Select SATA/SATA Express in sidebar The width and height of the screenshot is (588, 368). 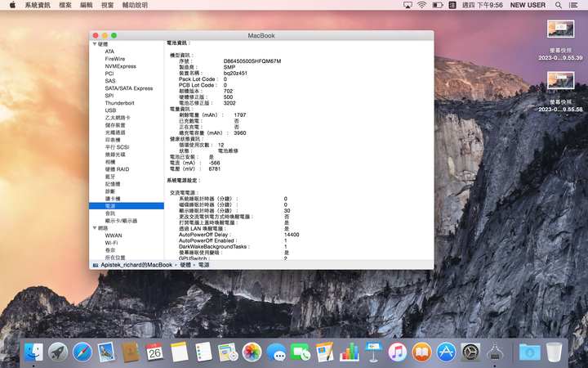pos(129,88)
